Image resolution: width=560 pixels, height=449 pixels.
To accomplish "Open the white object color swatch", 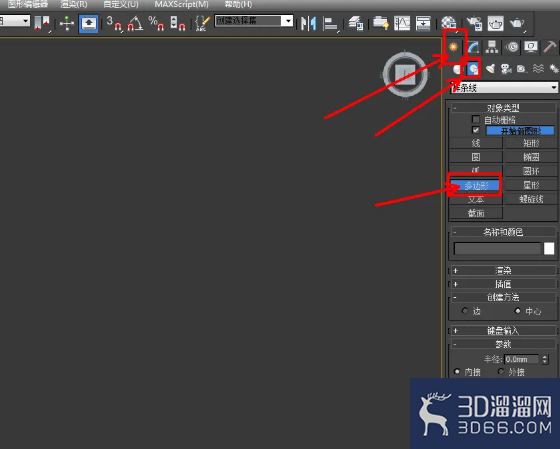I will pyautogui.click(x=549, y=248).
